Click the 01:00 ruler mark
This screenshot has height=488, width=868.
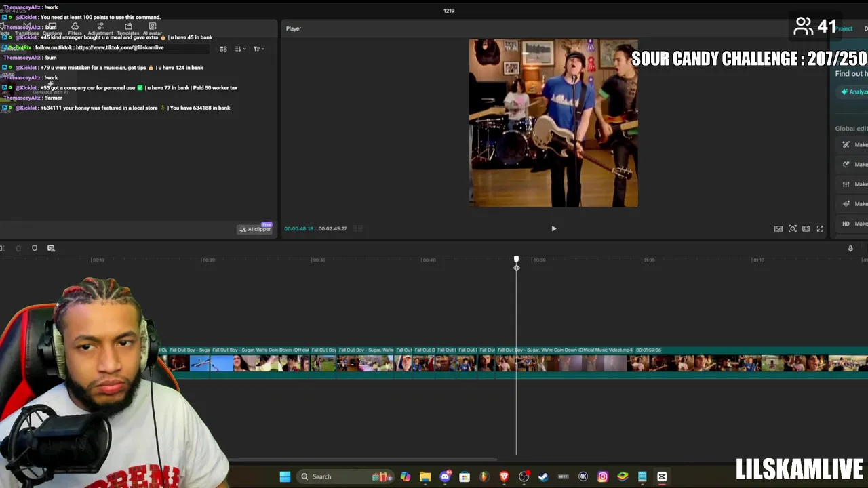(648, 260)
